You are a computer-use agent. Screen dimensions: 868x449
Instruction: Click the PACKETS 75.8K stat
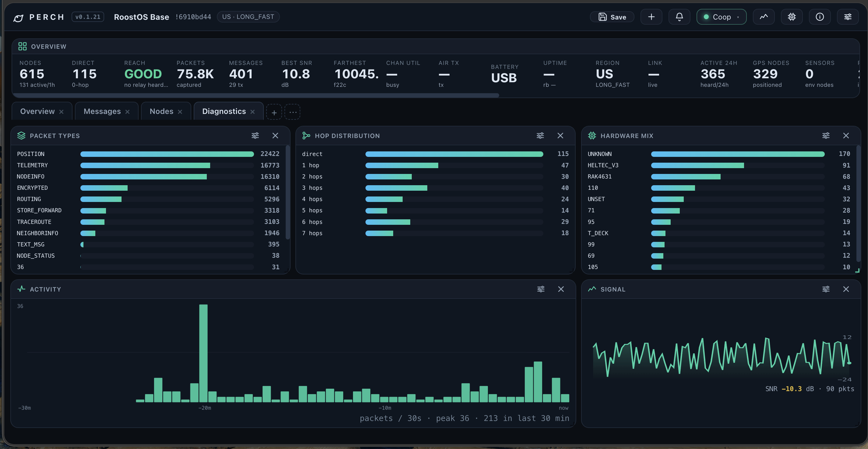tap(195, 74)
